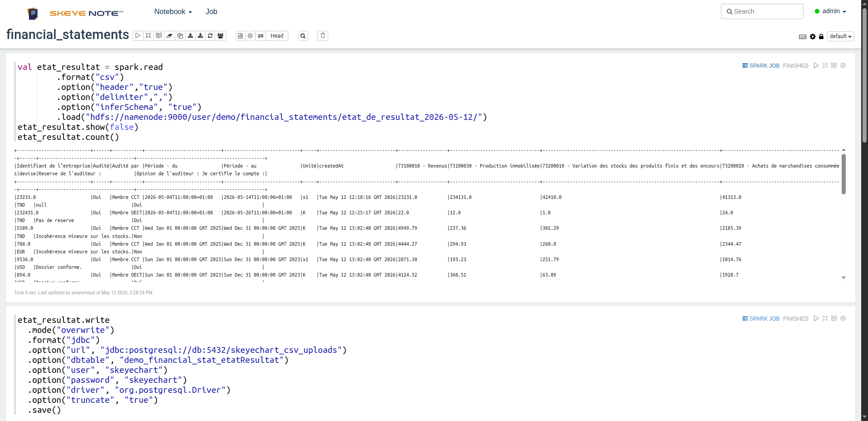Hide editor of the first paragraph

pos(825,65)
